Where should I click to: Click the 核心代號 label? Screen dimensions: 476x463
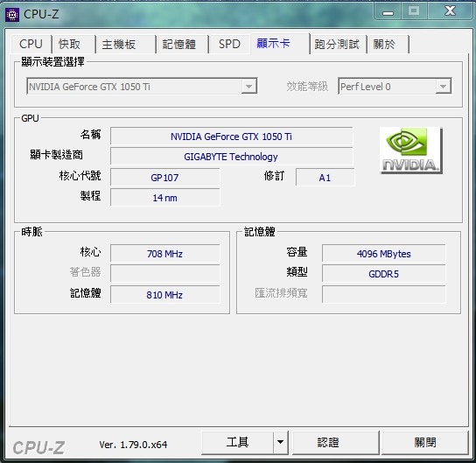click(x=80, y=175)
